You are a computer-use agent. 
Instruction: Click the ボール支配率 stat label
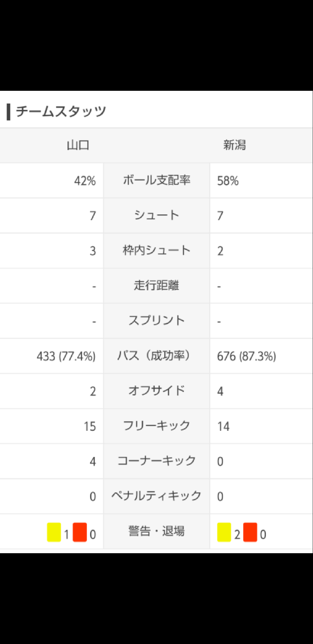point(156,180)
